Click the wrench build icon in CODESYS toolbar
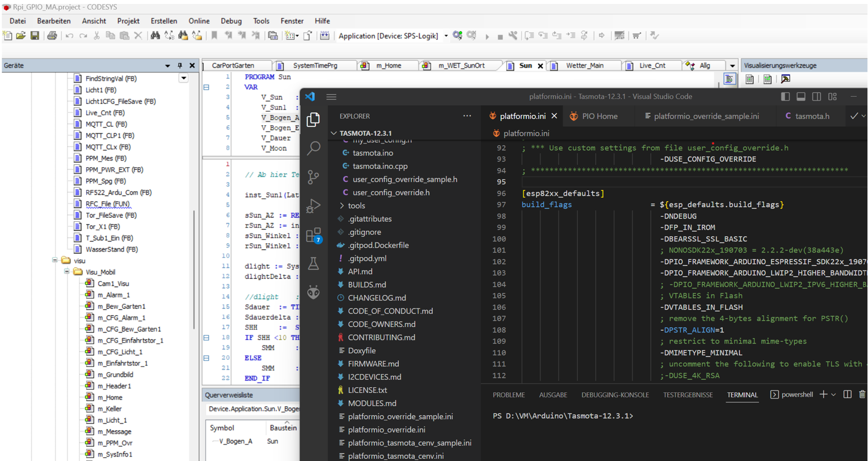This screenshot has width=868, height=461. coord(513,36)
